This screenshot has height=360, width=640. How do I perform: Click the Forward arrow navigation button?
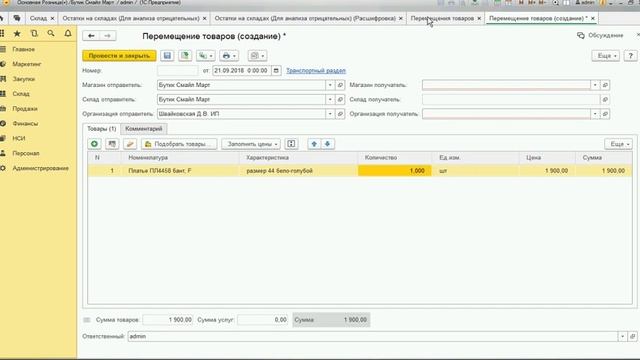[107, 36]
